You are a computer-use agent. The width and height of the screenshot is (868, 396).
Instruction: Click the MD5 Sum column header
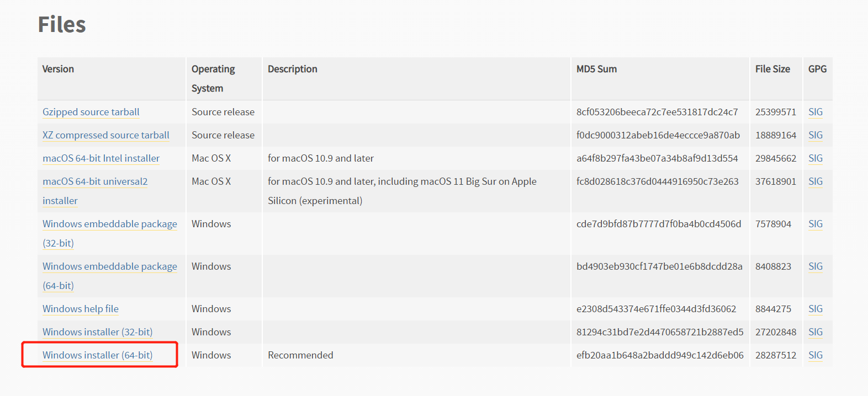click(x=597, y=69)
